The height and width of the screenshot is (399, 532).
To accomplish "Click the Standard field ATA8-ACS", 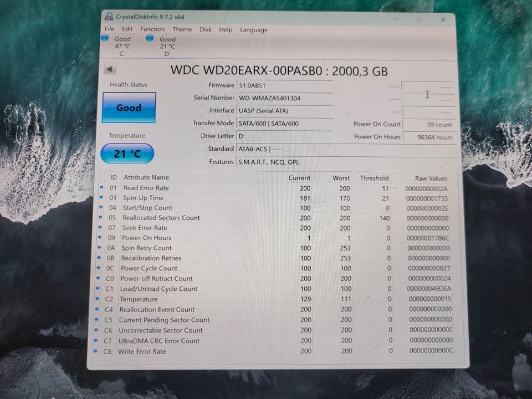I will click(x=346, y=149).
